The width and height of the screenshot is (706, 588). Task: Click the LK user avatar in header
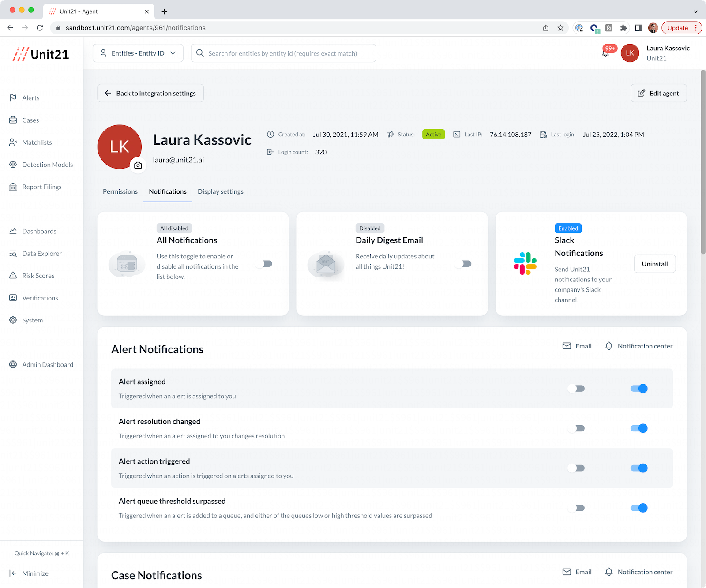630,53
